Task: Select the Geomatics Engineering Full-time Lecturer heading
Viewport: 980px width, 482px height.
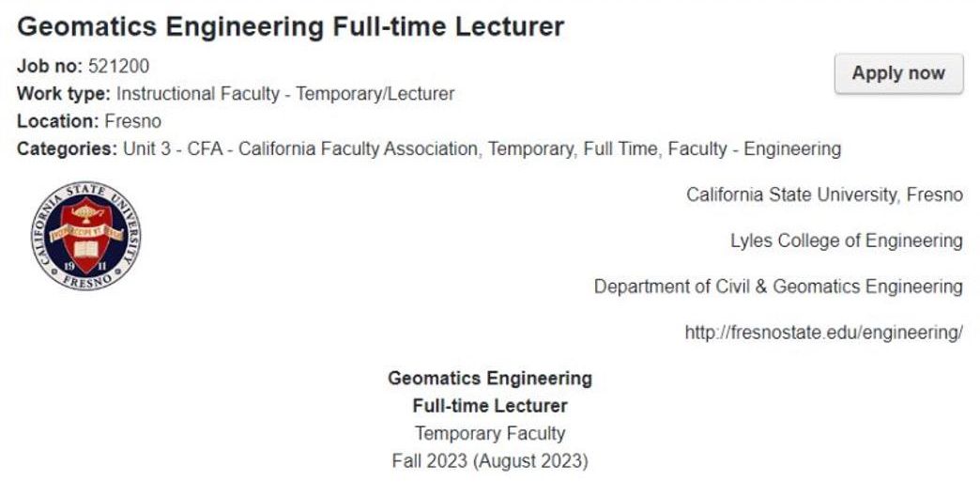Action: tap(291, 26)
